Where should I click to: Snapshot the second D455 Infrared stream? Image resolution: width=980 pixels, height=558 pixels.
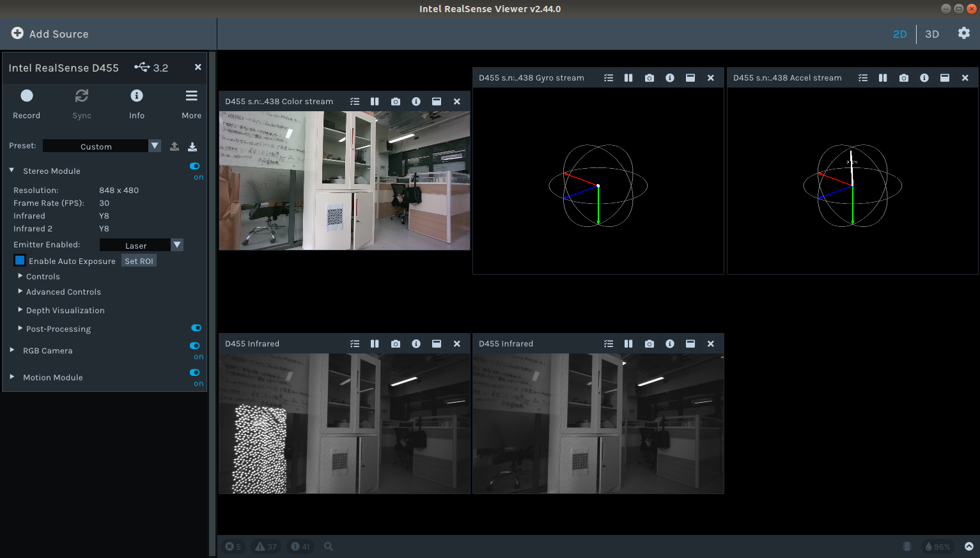click(649, 344)
